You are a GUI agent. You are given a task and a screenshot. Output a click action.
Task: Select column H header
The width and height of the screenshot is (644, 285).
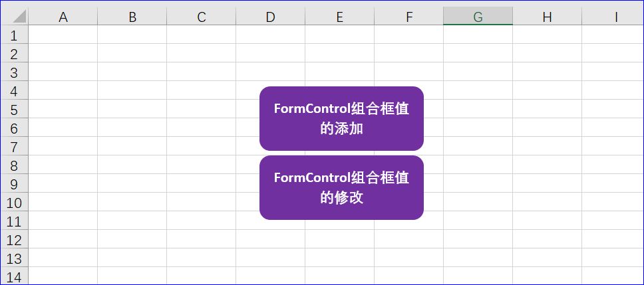pyautogui.click(x=547, y=17)
